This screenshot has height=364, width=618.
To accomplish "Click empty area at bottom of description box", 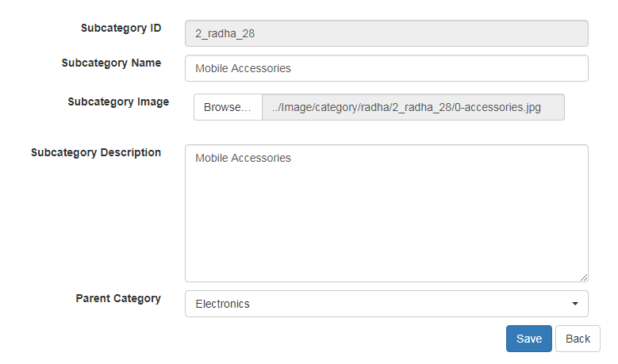I will coord(386,262).
